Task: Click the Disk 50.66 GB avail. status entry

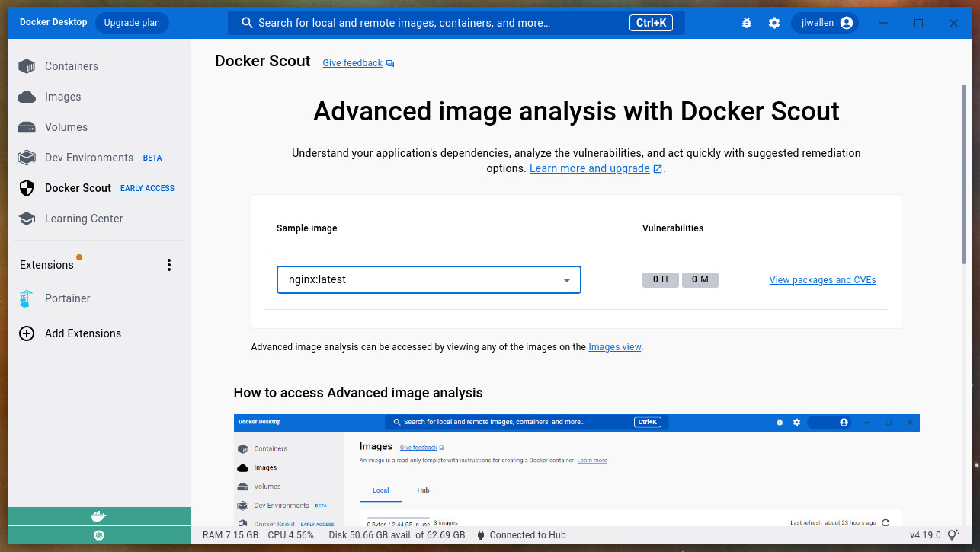Action: [397, 535]
